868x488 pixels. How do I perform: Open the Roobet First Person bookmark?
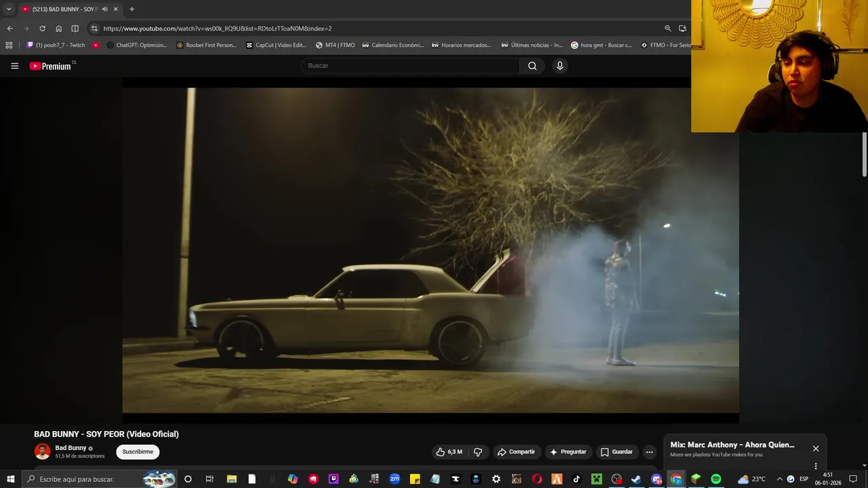[x=207, y=45]
